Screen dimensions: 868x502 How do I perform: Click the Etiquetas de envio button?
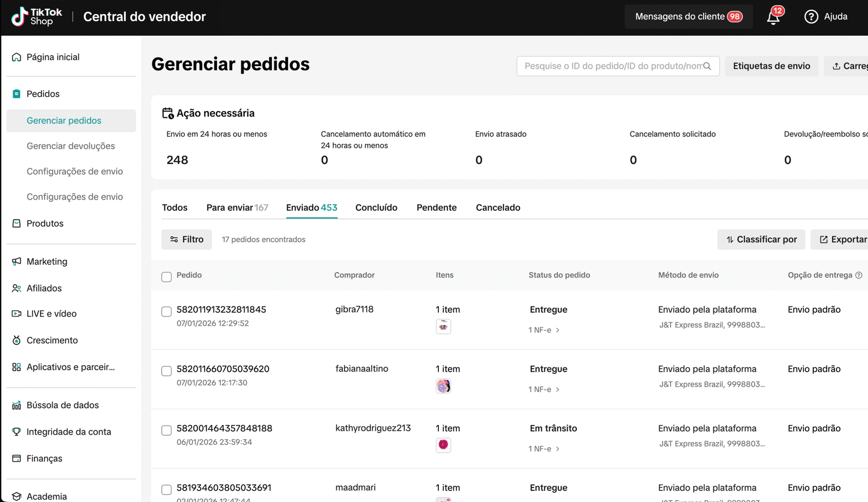(771, 66)
